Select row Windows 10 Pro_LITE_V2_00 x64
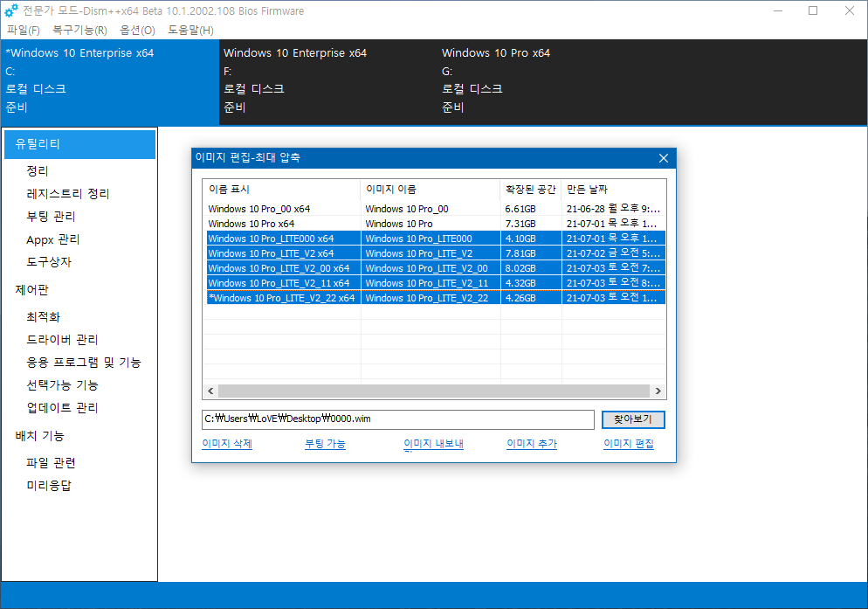The width and height of the screenshot is (868, 609). pyautogui.click(x=434, y=268)
